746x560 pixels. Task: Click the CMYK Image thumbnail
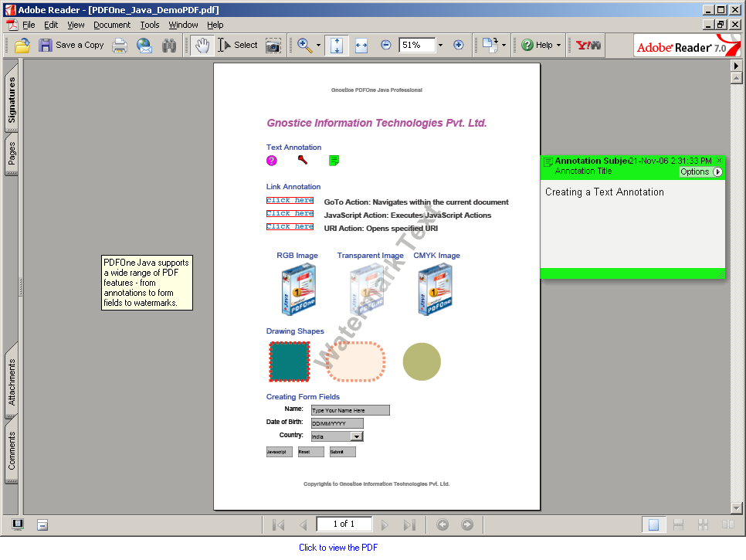tap(435, 290)
